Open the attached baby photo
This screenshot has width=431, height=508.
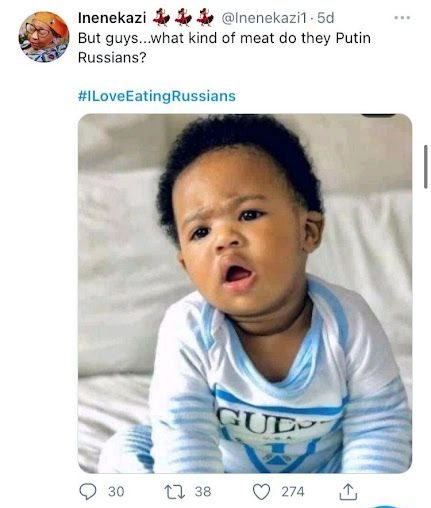[x=245, y=293]
